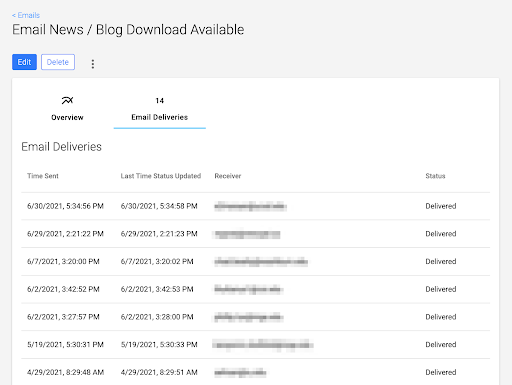Click Delivered status in 6/29/2021 row
Viewport: 512px width, 385px height.
tap(441, 234)
